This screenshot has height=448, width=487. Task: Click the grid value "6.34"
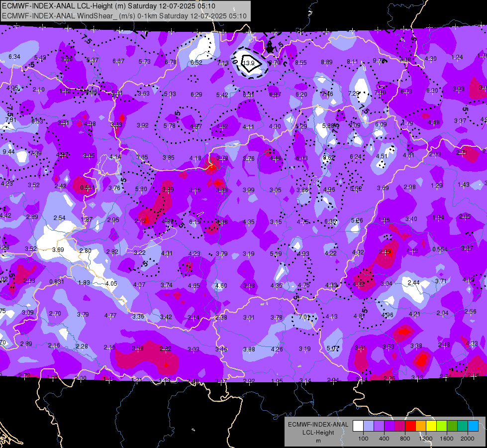(14, 57)
